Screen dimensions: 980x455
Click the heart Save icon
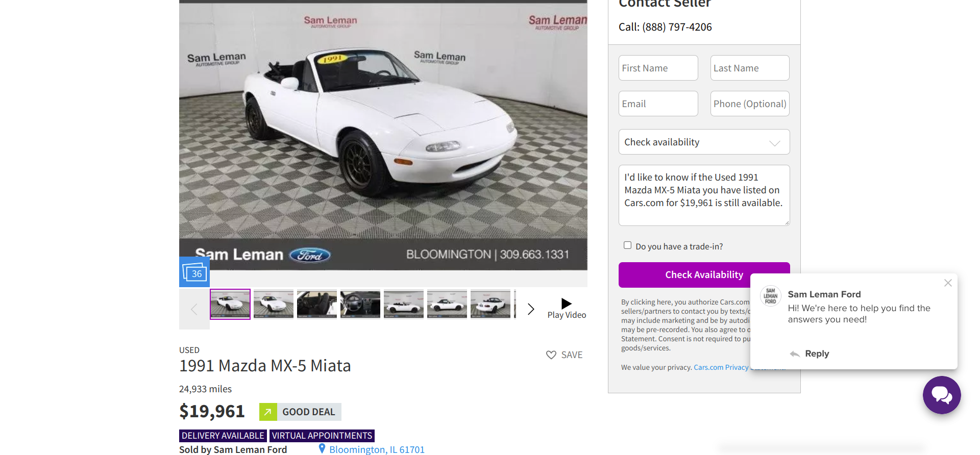click(x=551, y=355)
